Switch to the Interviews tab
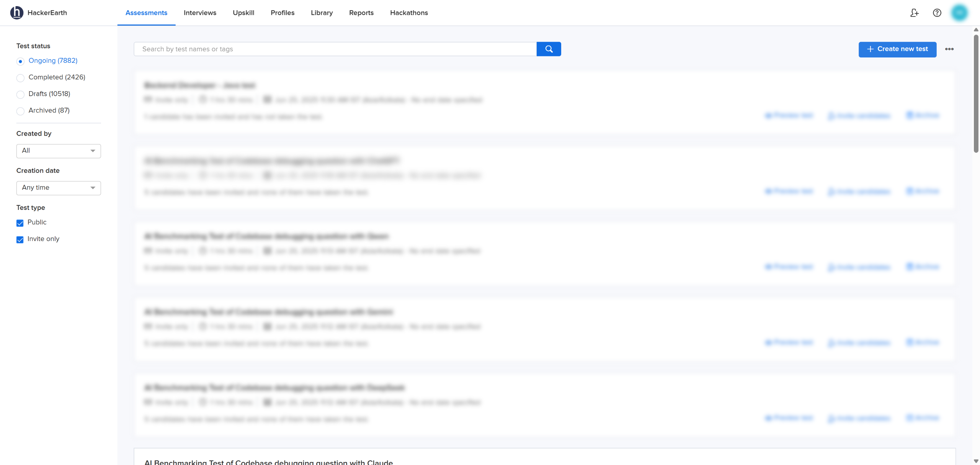Viewport: 980px width, 465px height. click(200, 13)
